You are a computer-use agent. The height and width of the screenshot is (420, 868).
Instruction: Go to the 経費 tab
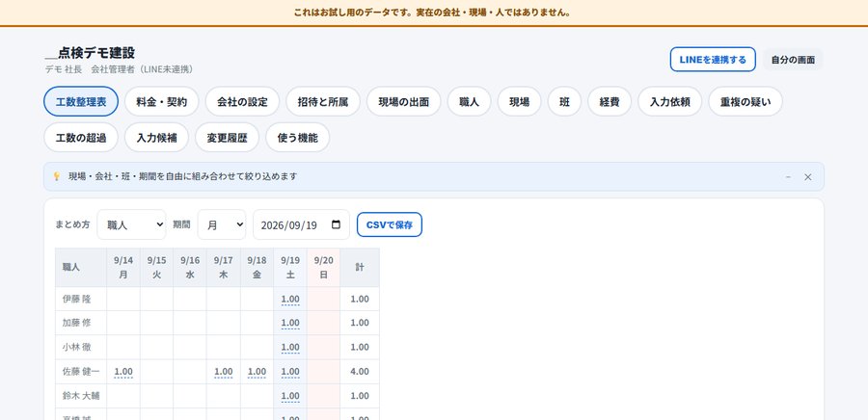click(610, 102)
